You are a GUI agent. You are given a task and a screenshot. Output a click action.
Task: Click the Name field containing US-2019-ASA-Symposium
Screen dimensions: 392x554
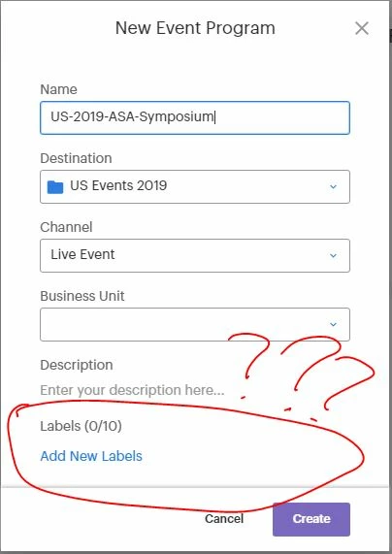pos(195,118)
